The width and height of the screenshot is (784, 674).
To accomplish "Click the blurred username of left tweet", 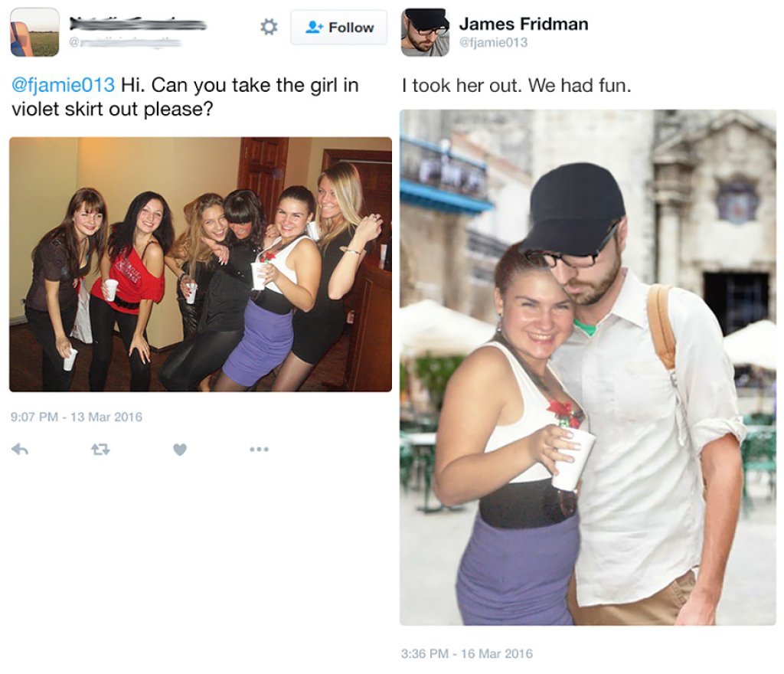I will tap(138, 24).
